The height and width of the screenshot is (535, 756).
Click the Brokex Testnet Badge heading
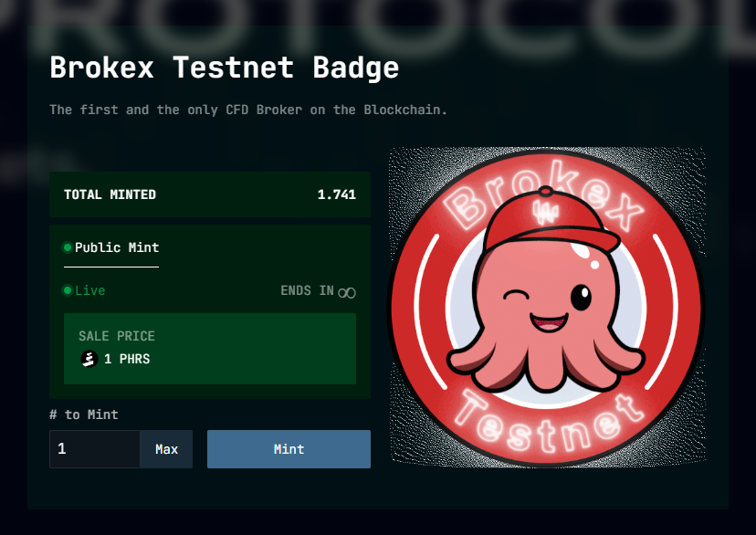pyautogui.click(x=225, y=68)
